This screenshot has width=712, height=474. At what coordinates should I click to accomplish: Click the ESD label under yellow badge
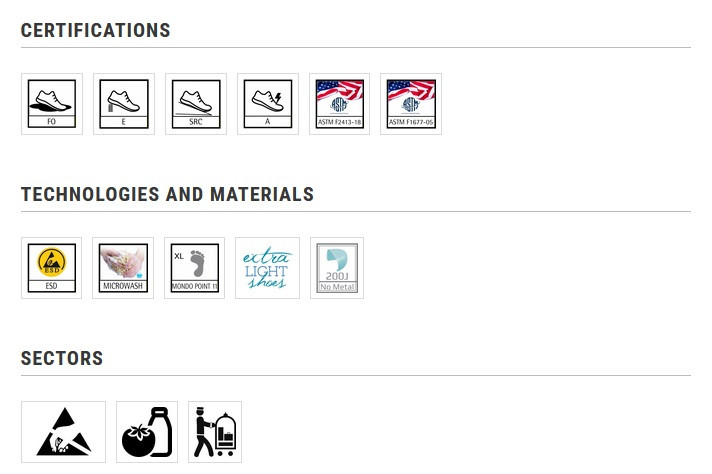[x=51, y=286]
